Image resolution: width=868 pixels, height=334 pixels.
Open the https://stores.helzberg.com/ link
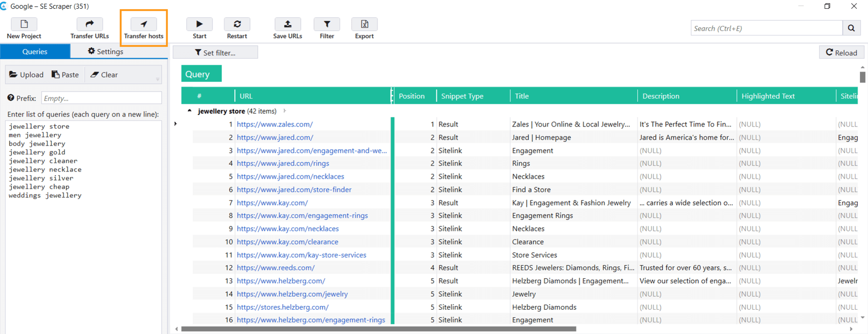pyautogui.click(x=282, y=307)
